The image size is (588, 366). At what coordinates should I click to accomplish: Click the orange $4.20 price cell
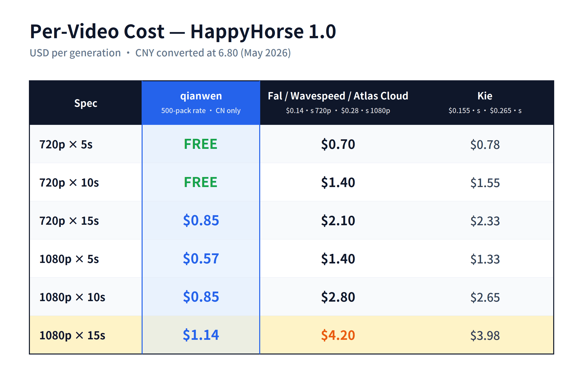[x=338, y=335]
